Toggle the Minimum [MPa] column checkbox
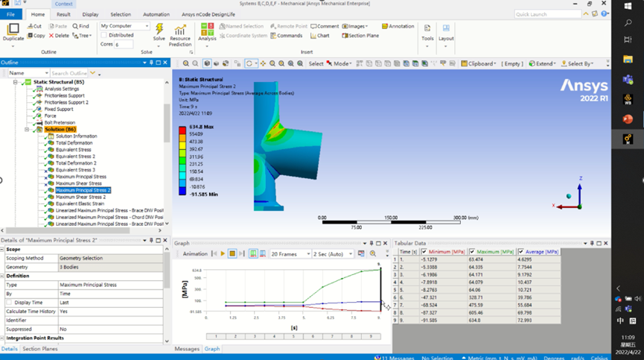This screenshot has width=644, height=360. coord(424,252)
